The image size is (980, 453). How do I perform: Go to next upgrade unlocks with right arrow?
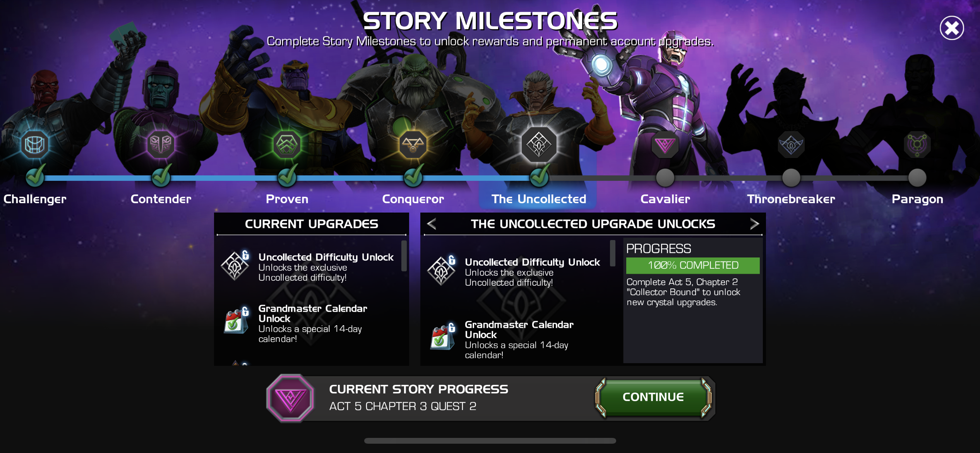pyautogui.click(x=754, y=224)
